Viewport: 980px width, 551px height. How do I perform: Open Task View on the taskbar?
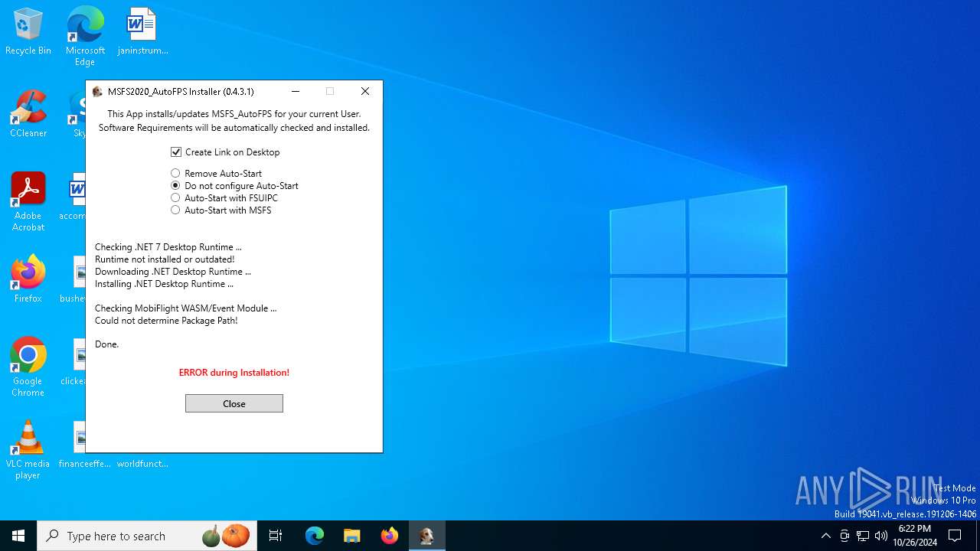276,536
